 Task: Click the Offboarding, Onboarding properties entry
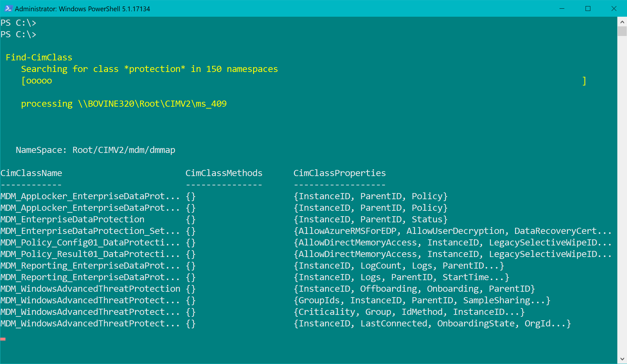pos(414,289)
